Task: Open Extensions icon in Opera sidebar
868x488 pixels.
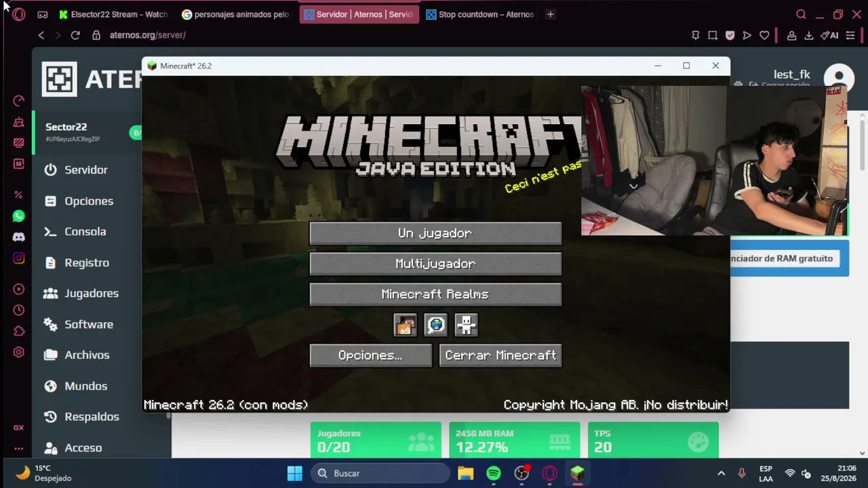Action: coord(19,331)
